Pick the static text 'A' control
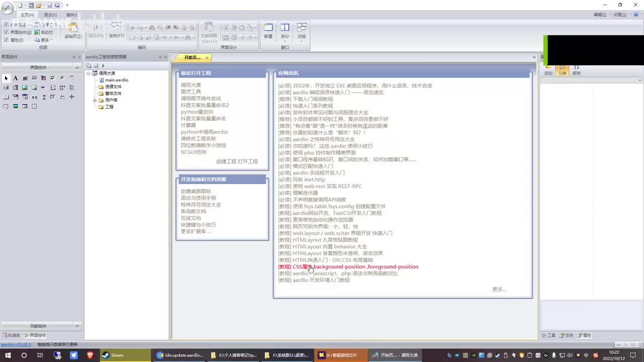The height and width of the screenshot is (362, 644). point(16,78)
